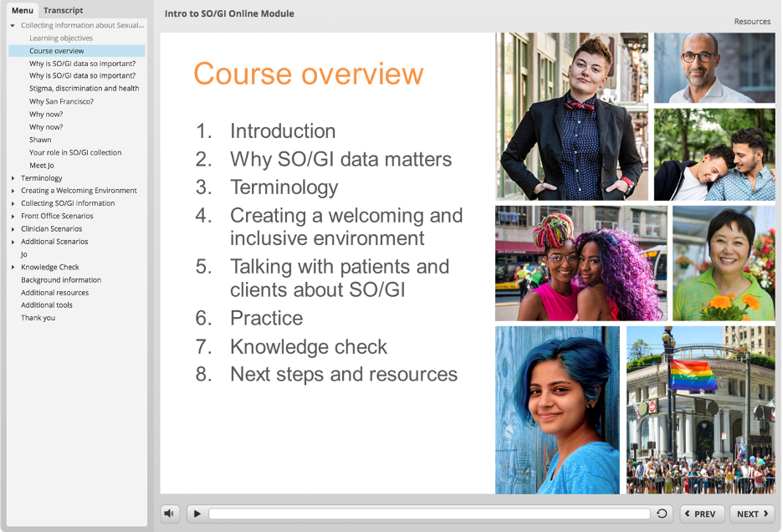
Task: Click photo of man with glasses
Action: (x=714, y=68)
